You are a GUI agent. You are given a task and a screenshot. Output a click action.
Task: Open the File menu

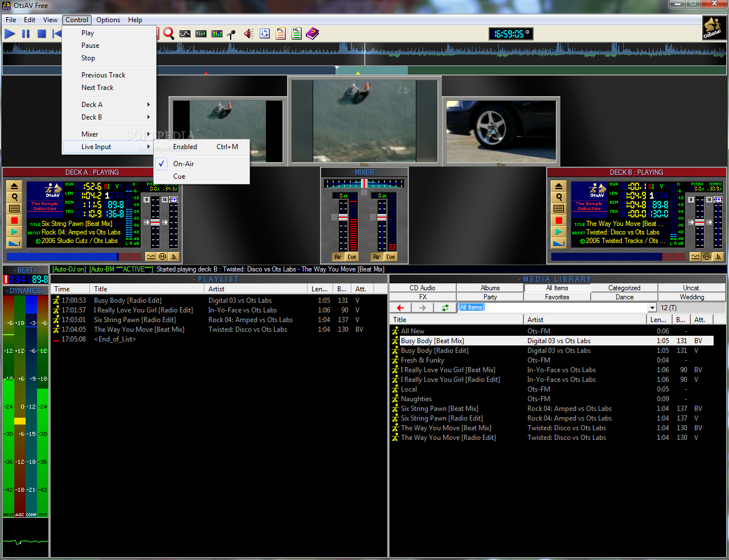tap(11, 20)
